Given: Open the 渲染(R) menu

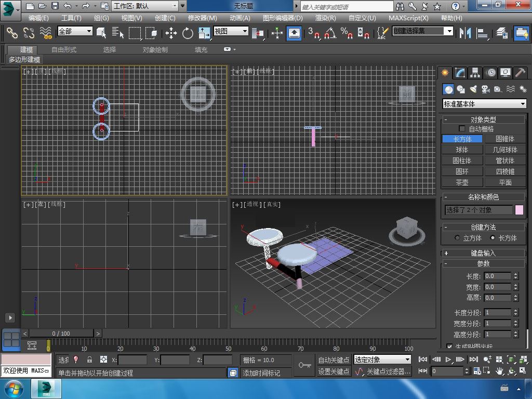Looking at the screenshot, I should (x=325, y=18).
